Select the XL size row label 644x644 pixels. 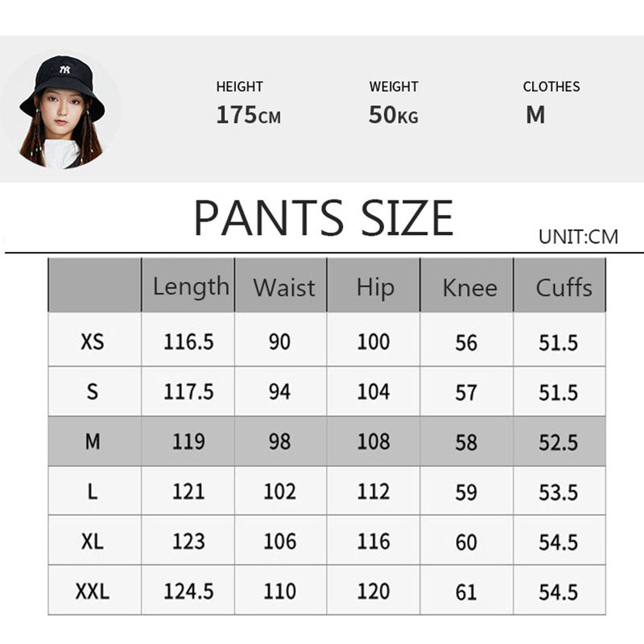[x=93, y=541]
